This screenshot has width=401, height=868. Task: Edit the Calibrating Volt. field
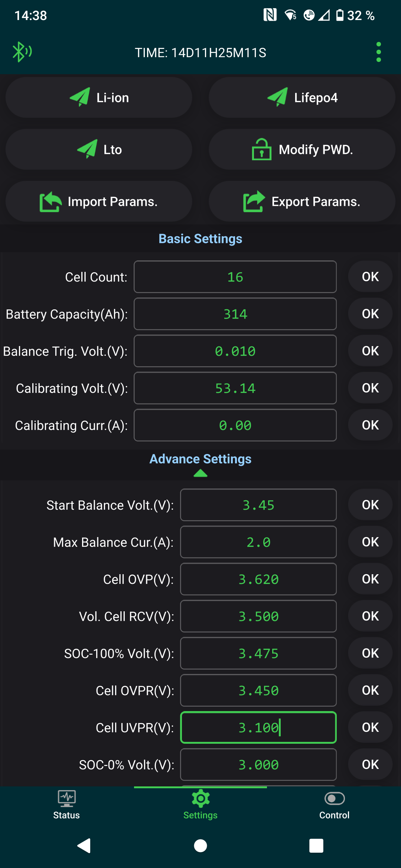click(235, 388)
